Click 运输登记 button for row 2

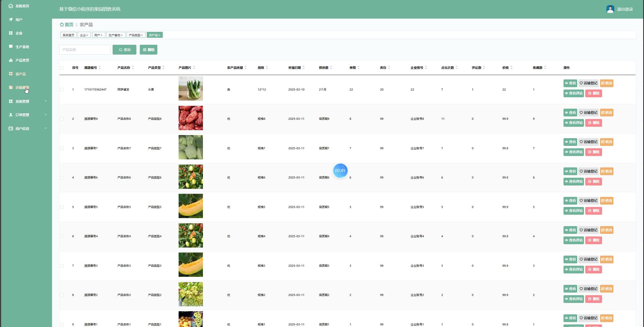588,113
